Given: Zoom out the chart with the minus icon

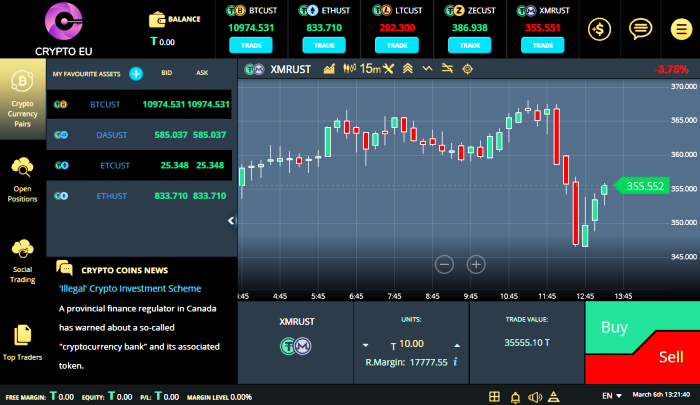Looking at the screenshot, I should pos(445,264).
